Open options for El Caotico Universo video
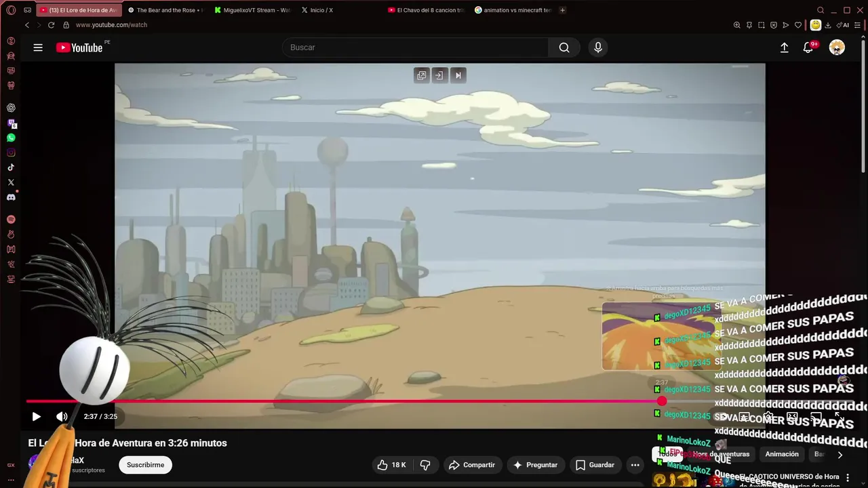The height and width of the screenshot is (488, 868). point(848,478)
